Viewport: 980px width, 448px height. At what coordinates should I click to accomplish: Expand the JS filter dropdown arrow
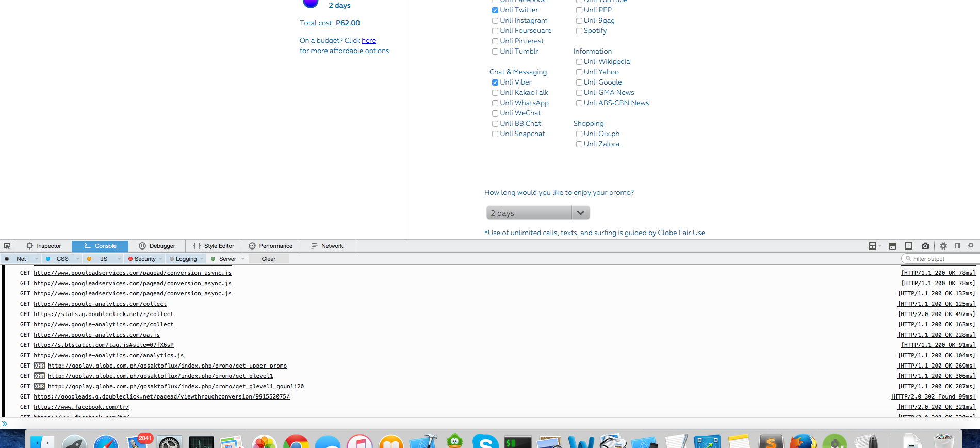pyautogui.click(x=119, y=259)
